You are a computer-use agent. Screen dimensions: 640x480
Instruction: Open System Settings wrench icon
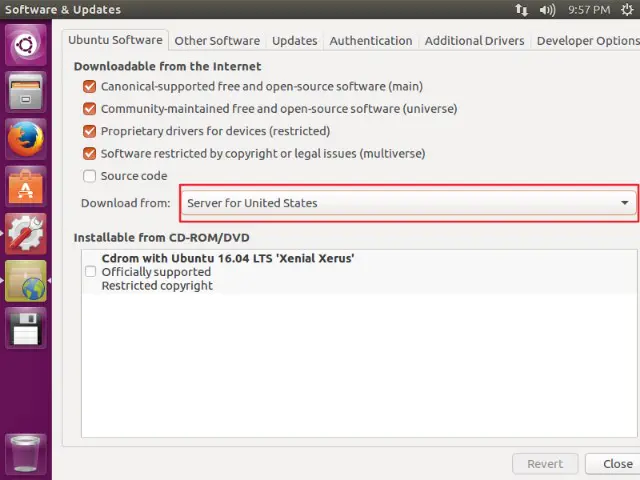point(25,233)
